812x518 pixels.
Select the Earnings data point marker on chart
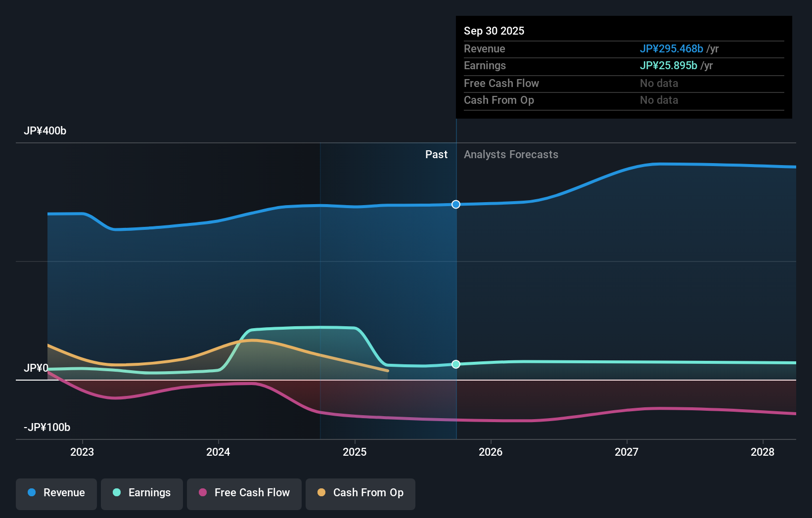point(455,364)
